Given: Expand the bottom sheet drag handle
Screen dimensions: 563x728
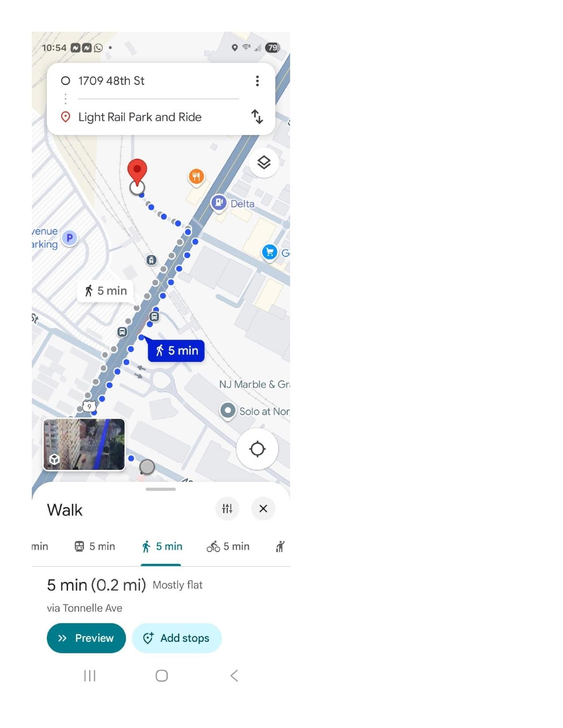Looking at the screenshot, I should [x=161, y=489].
